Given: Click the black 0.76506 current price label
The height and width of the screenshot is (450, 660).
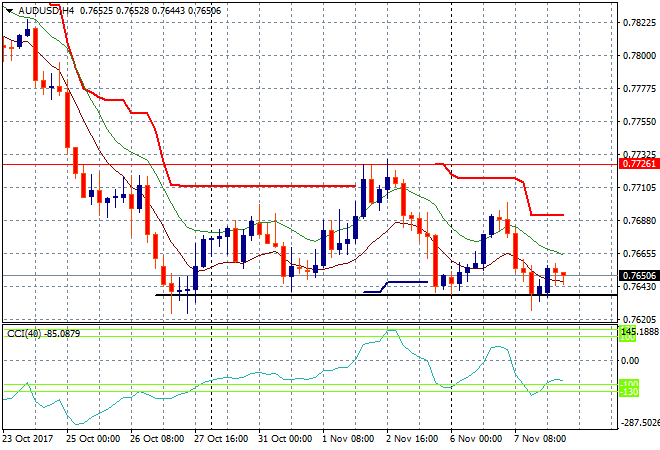Looking at the screenshot, I should click(x=639, y=276).
